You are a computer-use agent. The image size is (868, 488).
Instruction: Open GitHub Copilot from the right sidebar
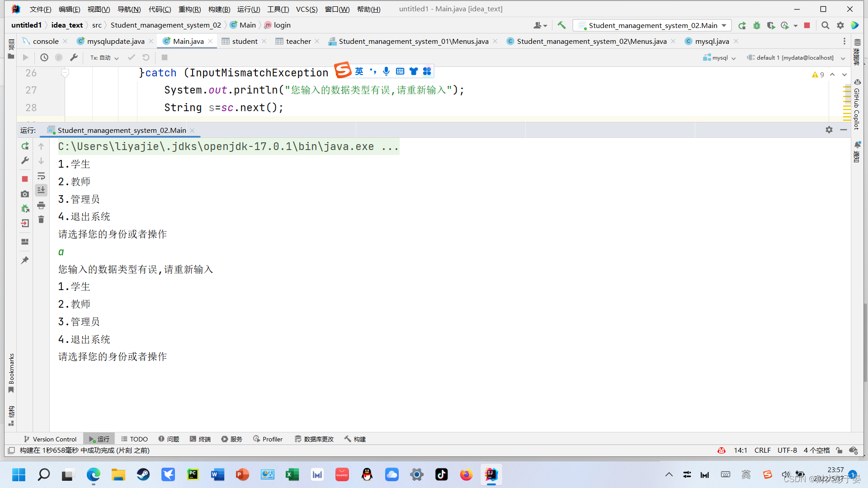[858, 107]
